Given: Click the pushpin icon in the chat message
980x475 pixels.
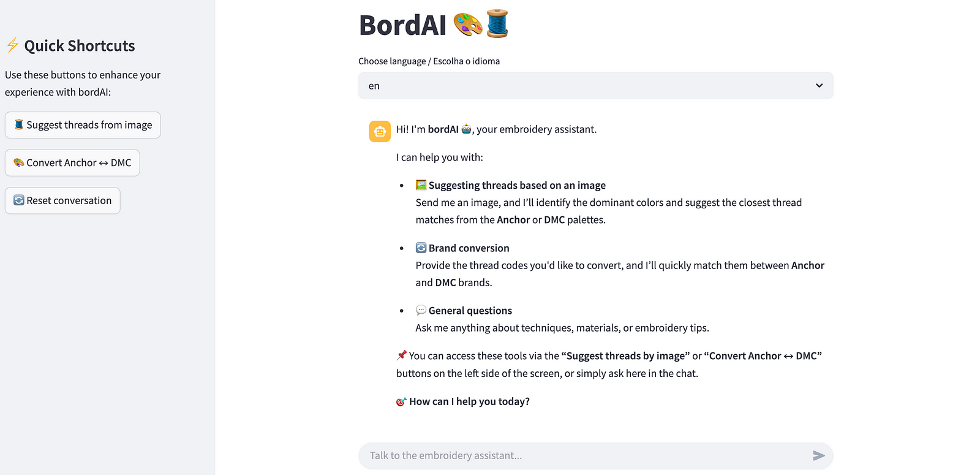Looking at the screenshot, I should [401, 355].
